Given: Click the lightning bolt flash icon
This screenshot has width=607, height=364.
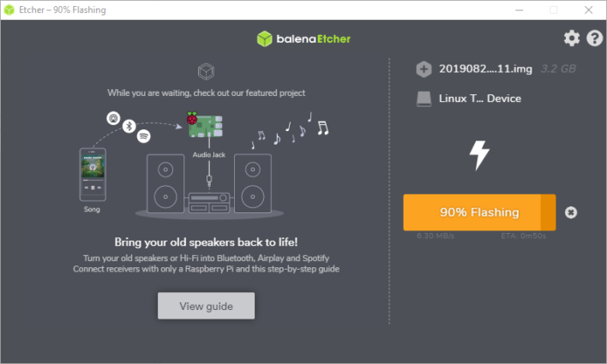Looking at the screenshot, I should tap(479, 155).
